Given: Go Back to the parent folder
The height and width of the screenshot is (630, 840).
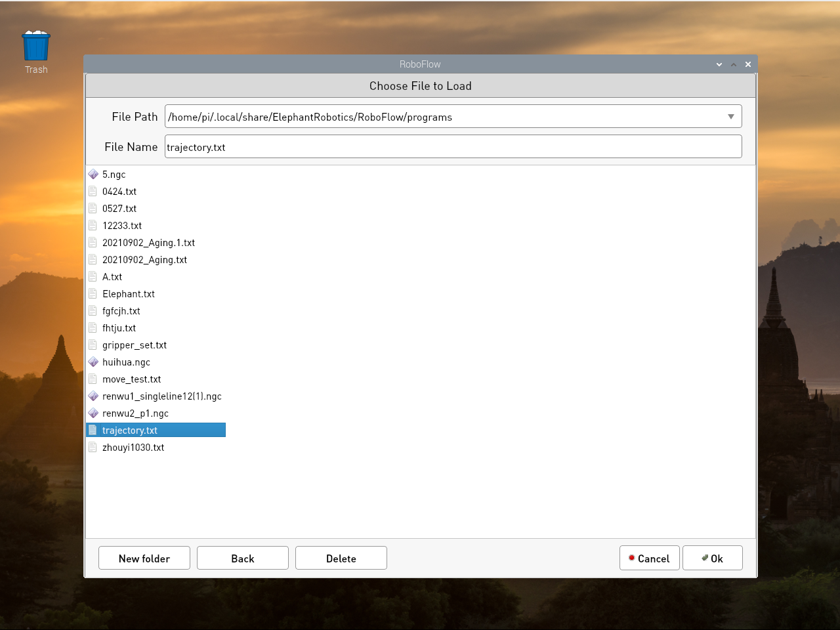Looking at the screenshot, I should 242,558.
